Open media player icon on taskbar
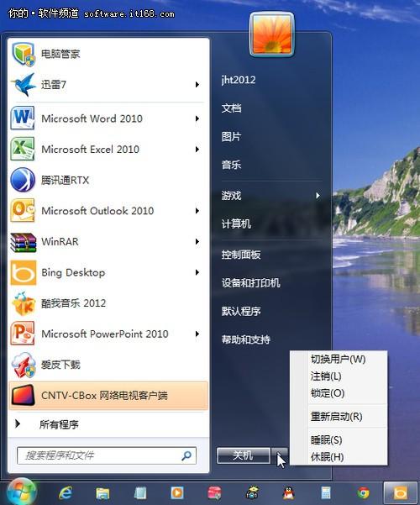The height and width of the screenshot is (505, 420). point(177,492)
